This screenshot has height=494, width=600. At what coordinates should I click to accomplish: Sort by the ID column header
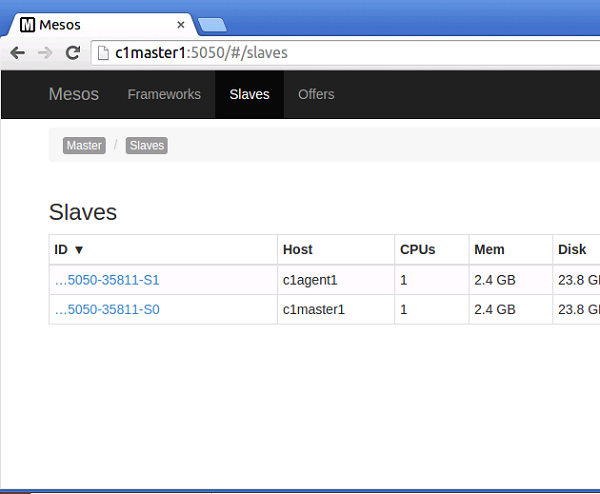(x=163, y=249)
